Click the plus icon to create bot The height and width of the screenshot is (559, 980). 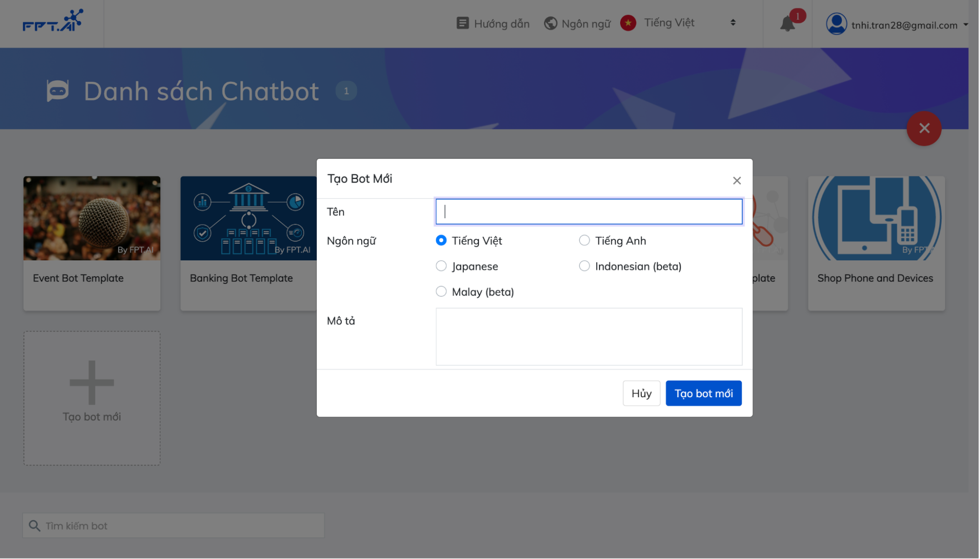coord(92,382)
